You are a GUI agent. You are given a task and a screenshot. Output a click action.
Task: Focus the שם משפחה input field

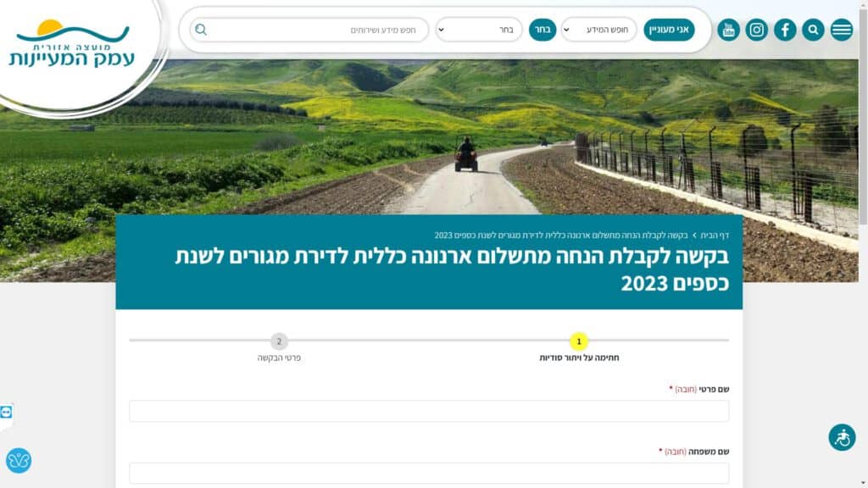click(x=429, y=473)
